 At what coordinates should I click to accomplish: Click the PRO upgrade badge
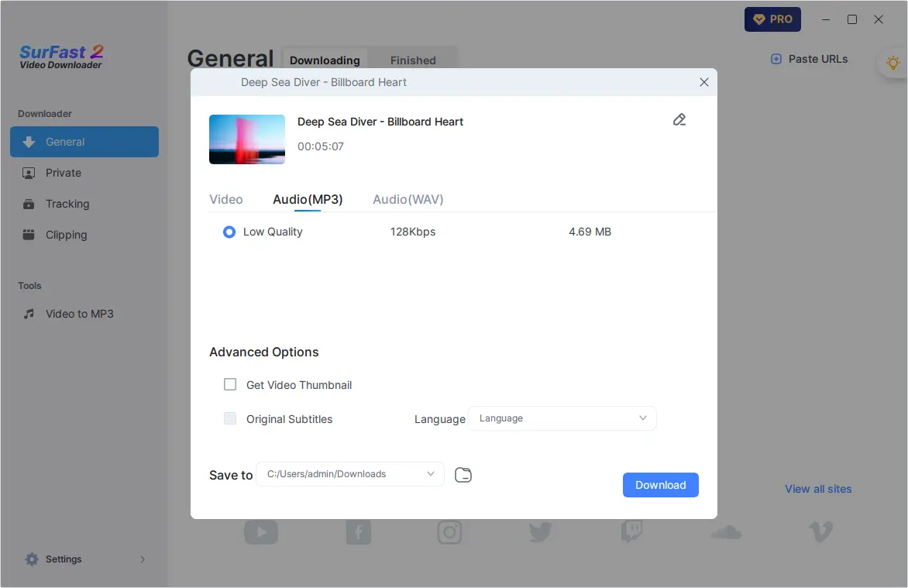click(x=772, y=19)
